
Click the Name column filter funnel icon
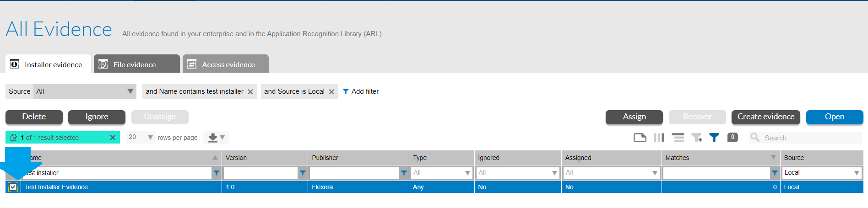click(217, 173)
